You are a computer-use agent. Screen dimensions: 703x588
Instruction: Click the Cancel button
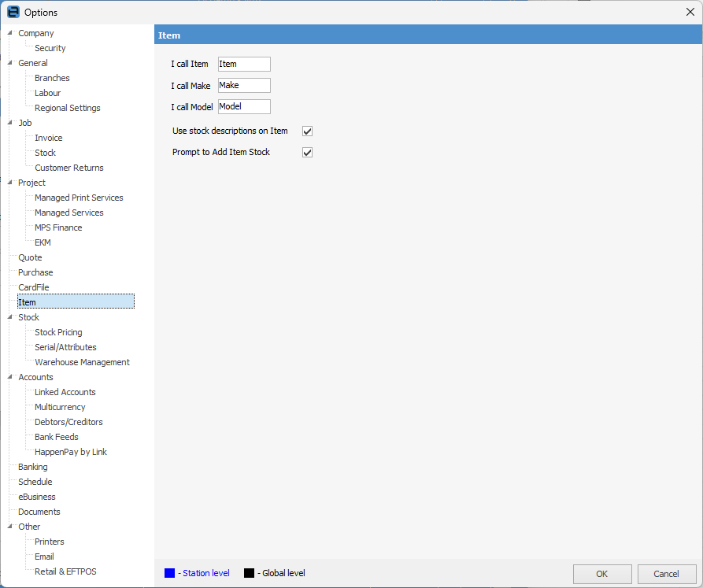coord(667,574)
